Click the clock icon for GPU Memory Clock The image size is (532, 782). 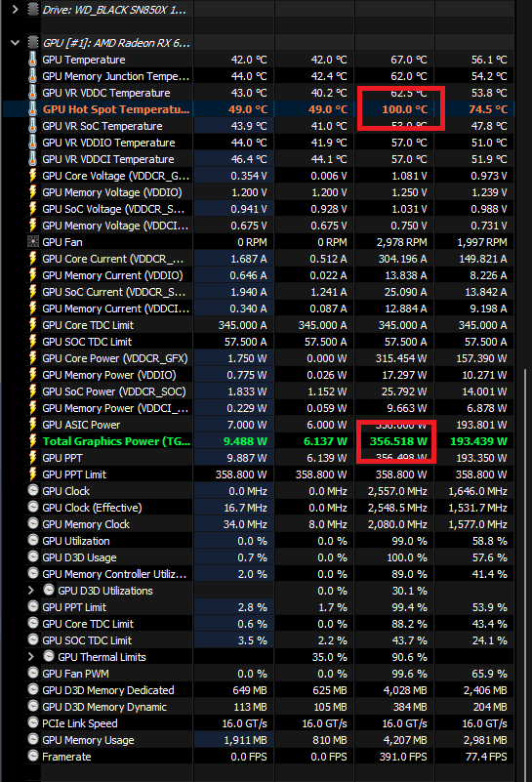(33, 523)
